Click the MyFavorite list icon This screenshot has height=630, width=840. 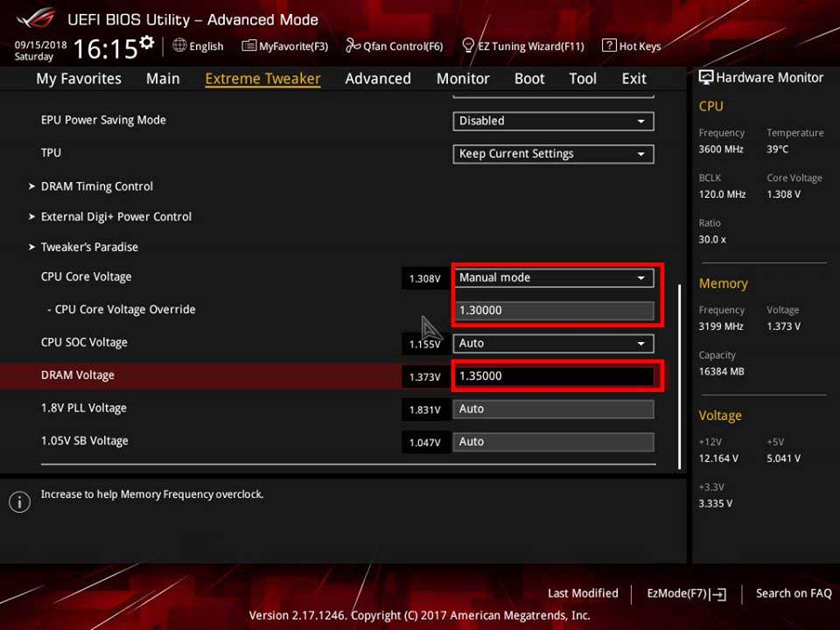[248, 45]
